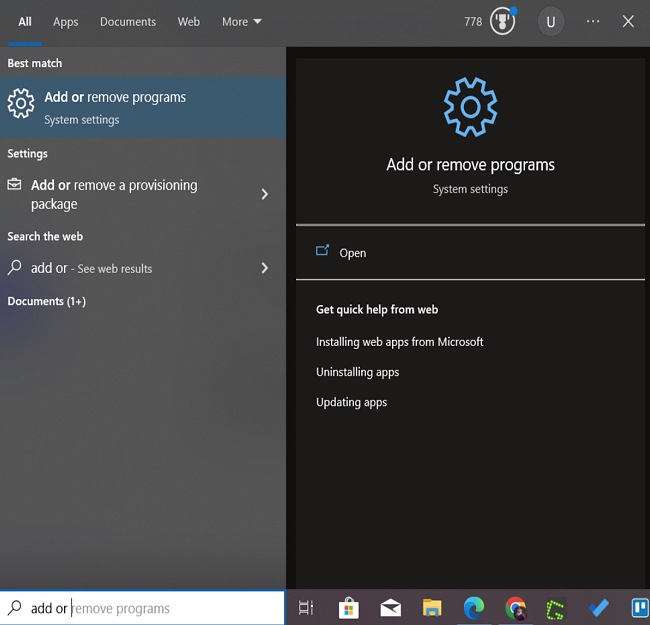Click Open in the preview pane
The image size is (650, 625).
coord(470,252)
